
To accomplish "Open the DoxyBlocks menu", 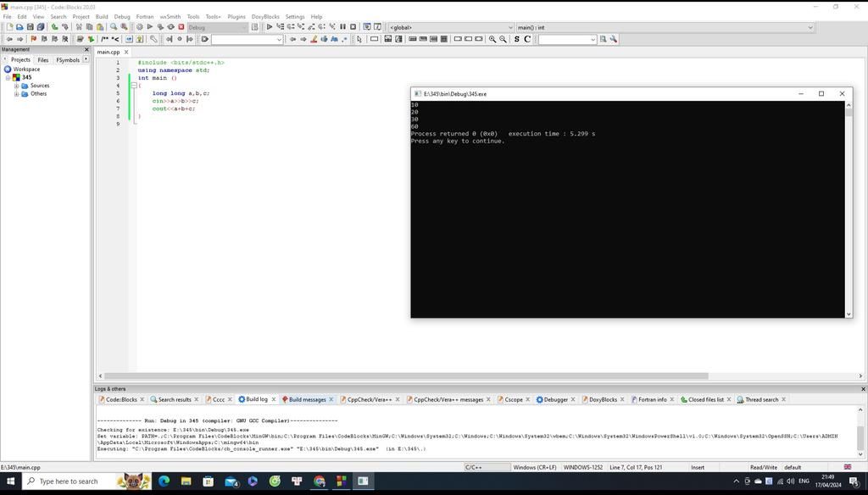I will tap(265, 17).
